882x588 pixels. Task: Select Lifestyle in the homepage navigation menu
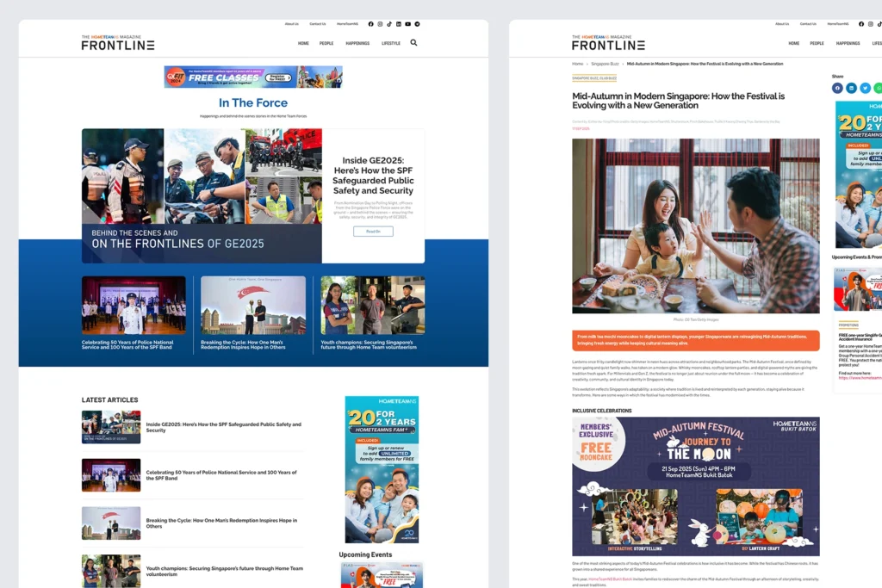pyautogui.click(x=391, y=43)
